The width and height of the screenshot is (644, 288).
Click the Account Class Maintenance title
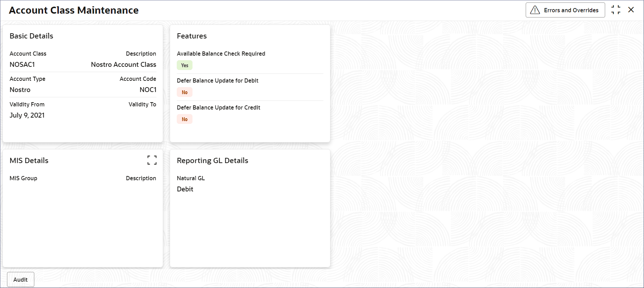(74, 10)
